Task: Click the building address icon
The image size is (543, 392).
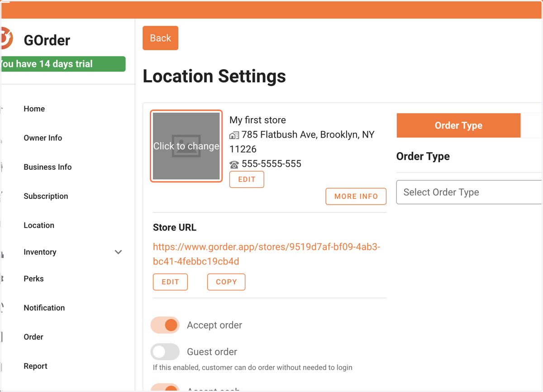Action: click(234, 135)
